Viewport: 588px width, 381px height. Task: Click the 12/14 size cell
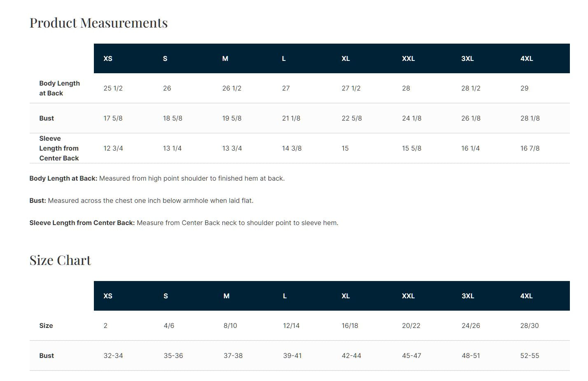point(291,325)
